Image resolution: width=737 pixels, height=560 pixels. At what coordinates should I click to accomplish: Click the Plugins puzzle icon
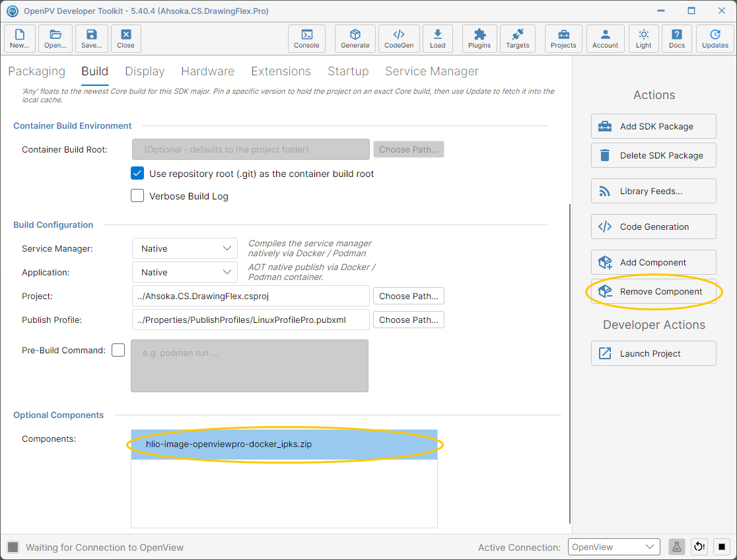[479, 38]
